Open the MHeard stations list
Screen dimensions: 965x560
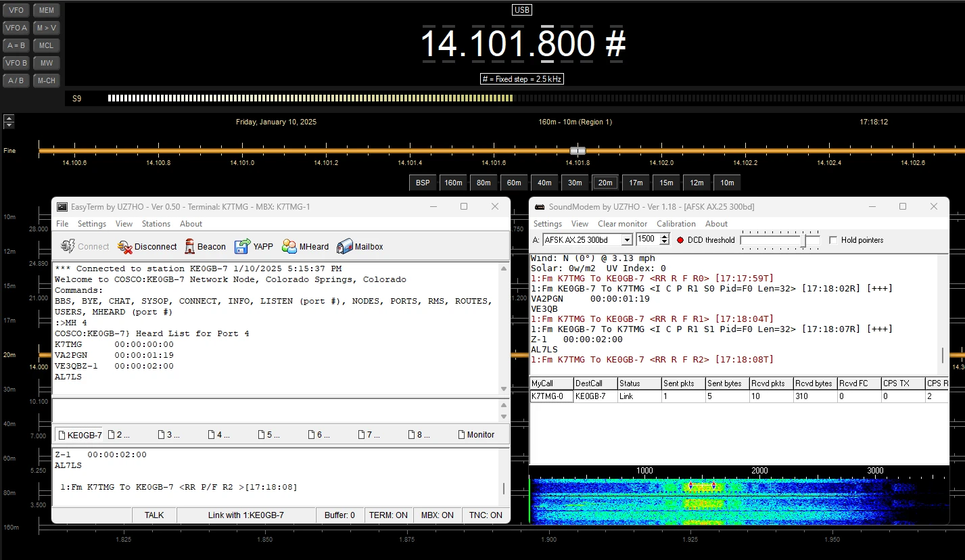tap(289, 247)
